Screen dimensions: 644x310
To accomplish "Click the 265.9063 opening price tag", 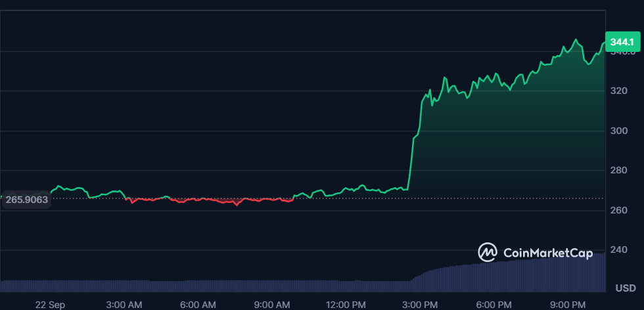I will 27,200.
